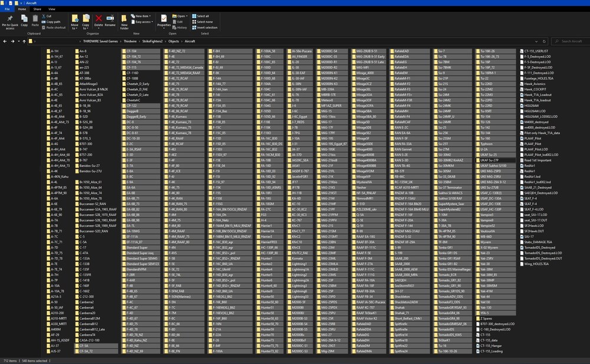Refresh the folder using the address bar icon
Image resolution: width=590 pixels, height=364 pixels.
544,41
